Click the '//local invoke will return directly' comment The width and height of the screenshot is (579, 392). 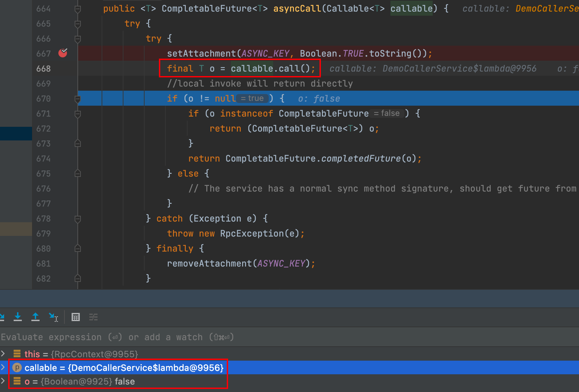tap(260, 84)
